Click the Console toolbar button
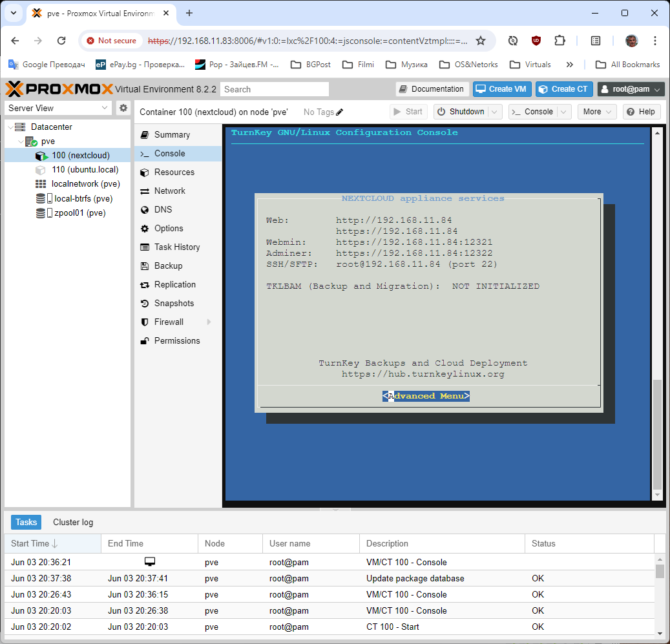Screen dimensions: 670x644 coord(533,112)
